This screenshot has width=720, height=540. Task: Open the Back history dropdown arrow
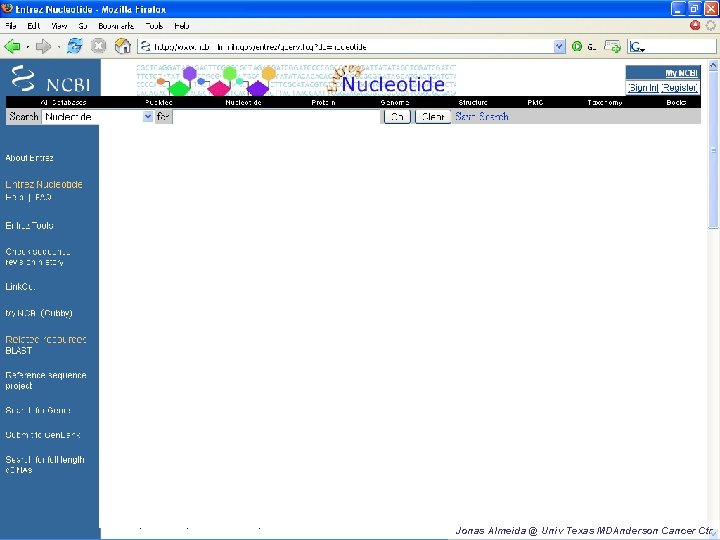click(28, 47)
